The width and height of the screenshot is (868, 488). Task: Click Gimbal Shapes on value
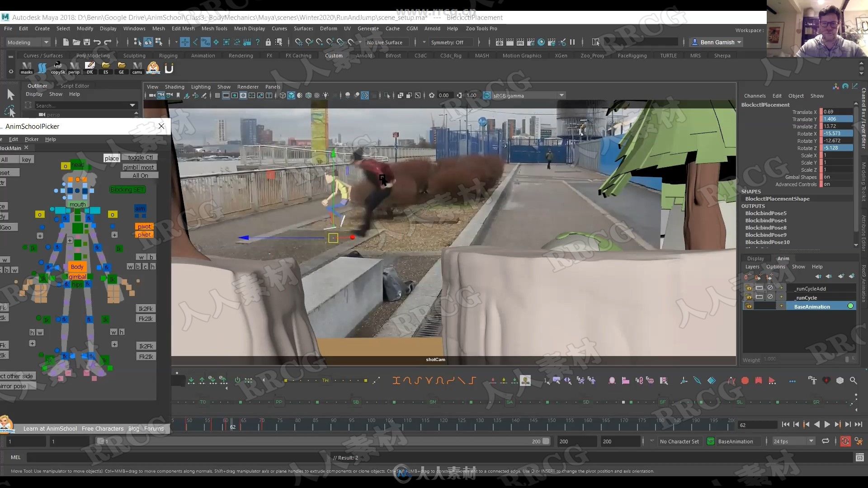[x=837, y=177]
